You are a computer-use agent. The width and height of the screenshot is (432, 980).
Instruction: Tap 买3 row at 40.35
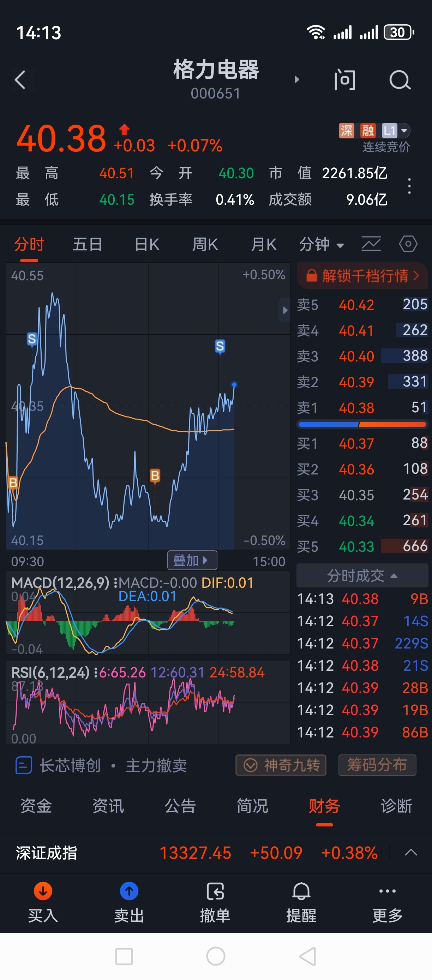click(x=362, y=495)
